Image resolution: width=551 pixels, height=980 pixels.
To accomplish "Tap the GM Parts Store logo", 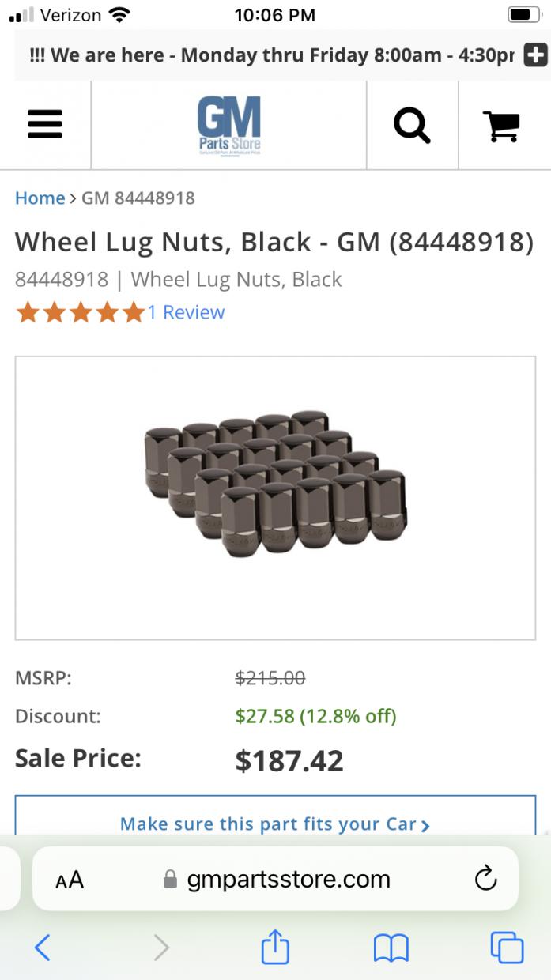I will pos(228,125).
